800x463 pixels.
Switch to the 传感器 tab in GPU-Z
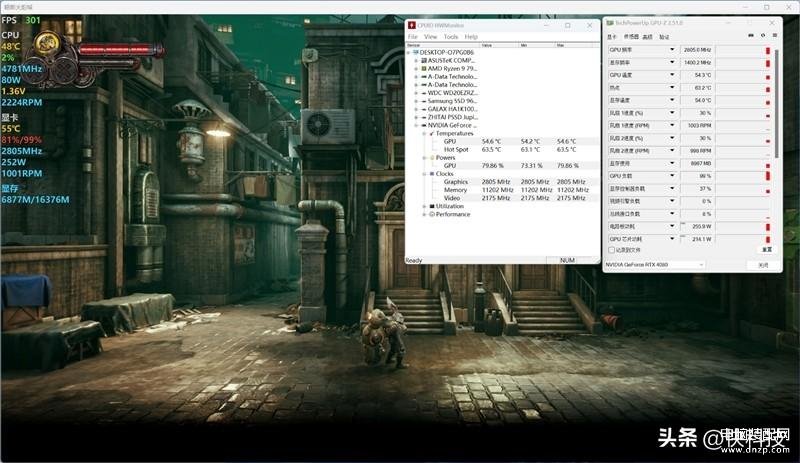click(631, 37)
